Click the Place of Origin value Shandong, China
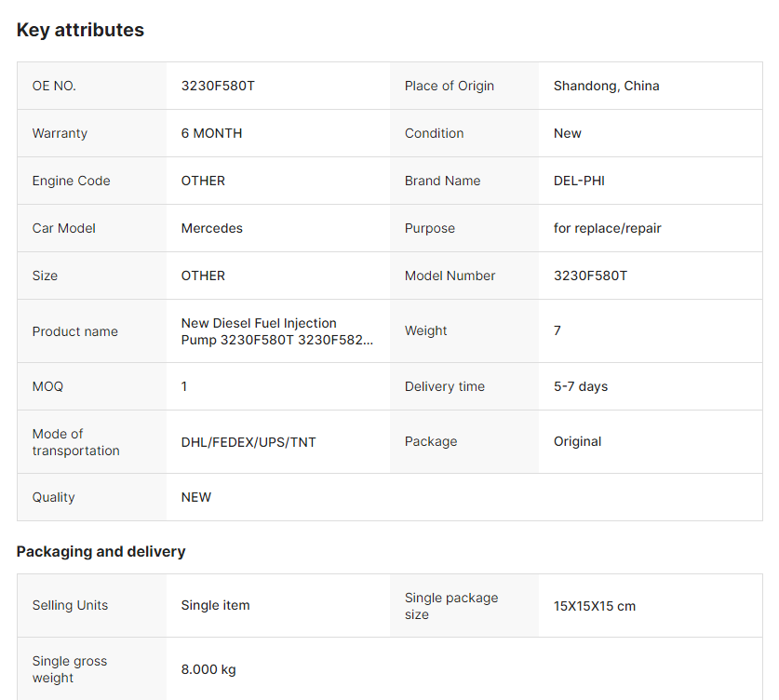The height and width of the screenshot is (700, 779). 606,86
